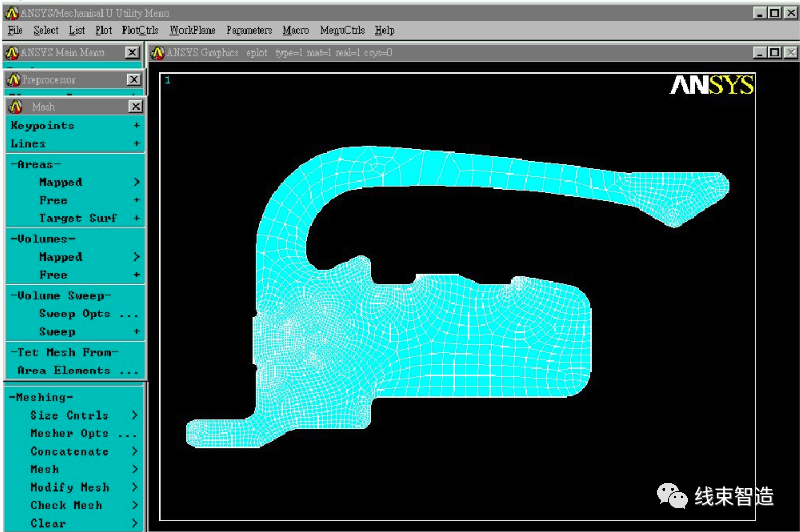Open the List menu
The width and height of the screenshot is (800, 532).
[77, 31]
